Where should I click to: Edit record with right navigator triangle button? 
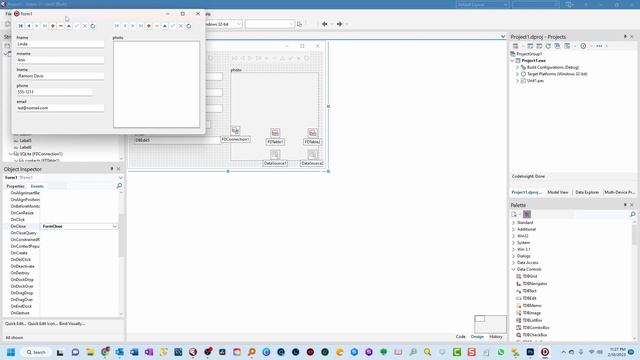click(164, 26)
